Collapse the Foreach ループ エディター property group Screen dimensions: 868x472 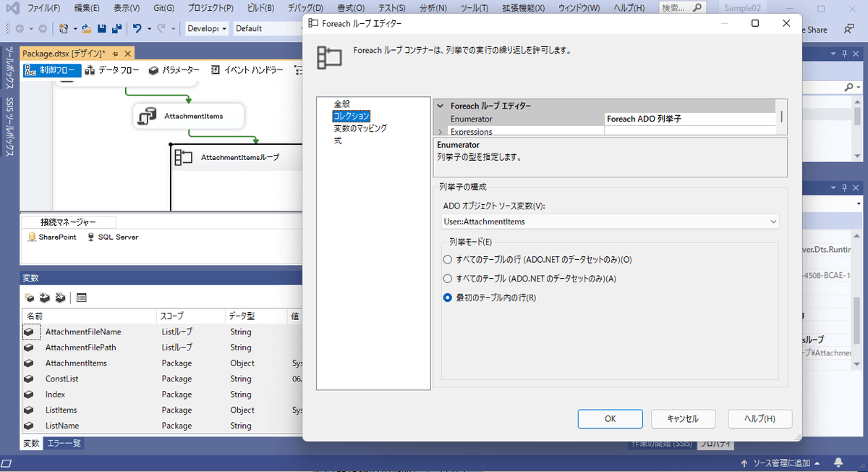point(441,106)
